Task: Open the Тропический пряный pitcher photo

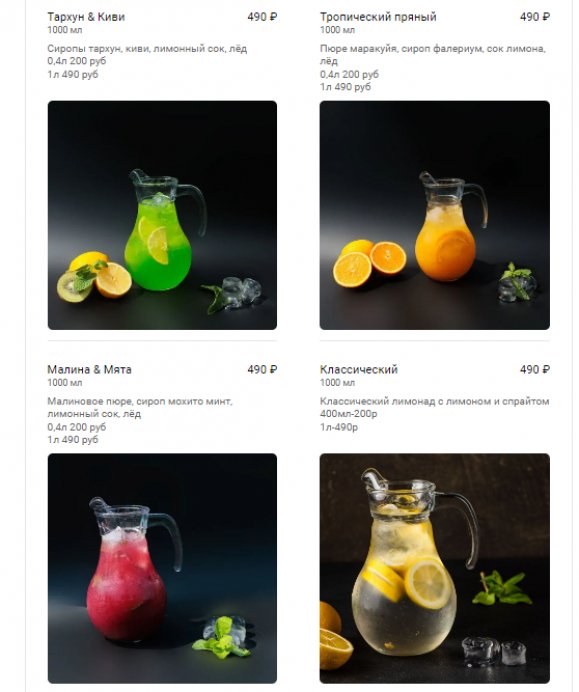Action: [435, 215]
